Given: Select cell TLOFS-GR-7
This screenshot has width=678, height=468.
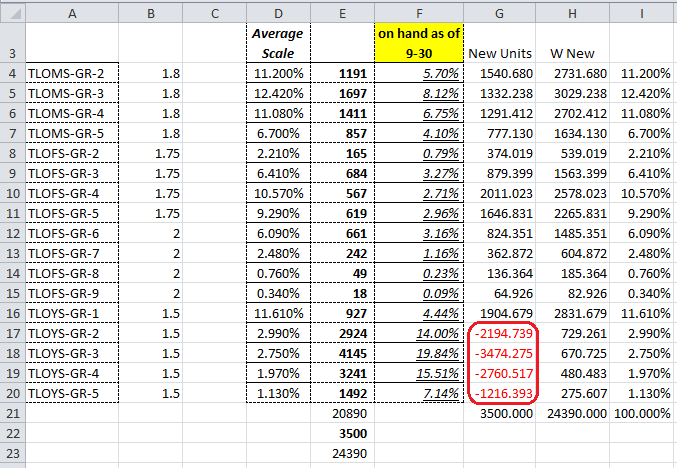Looking at the screenshot, I should point(72,253).
